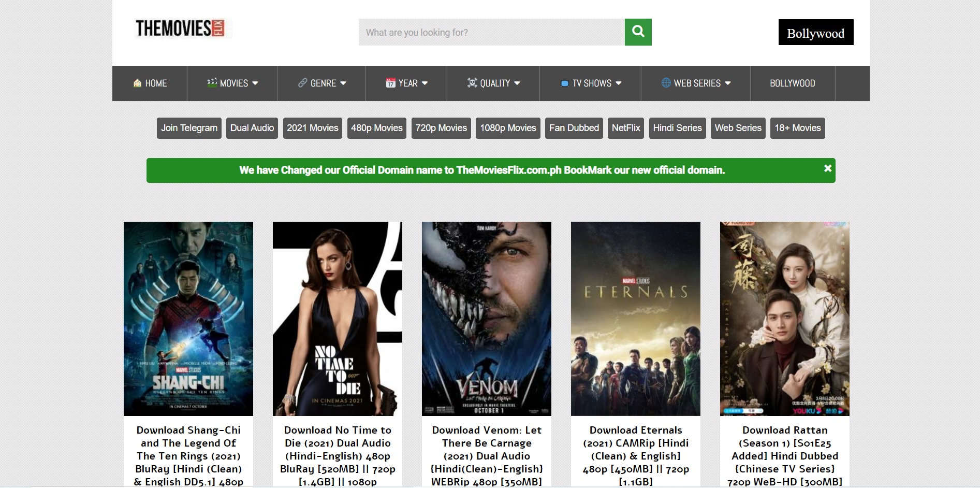This screenshot has width=980, height=488.
Task: Go to Home in the navigation bar
Action: [x=155, y=83]
